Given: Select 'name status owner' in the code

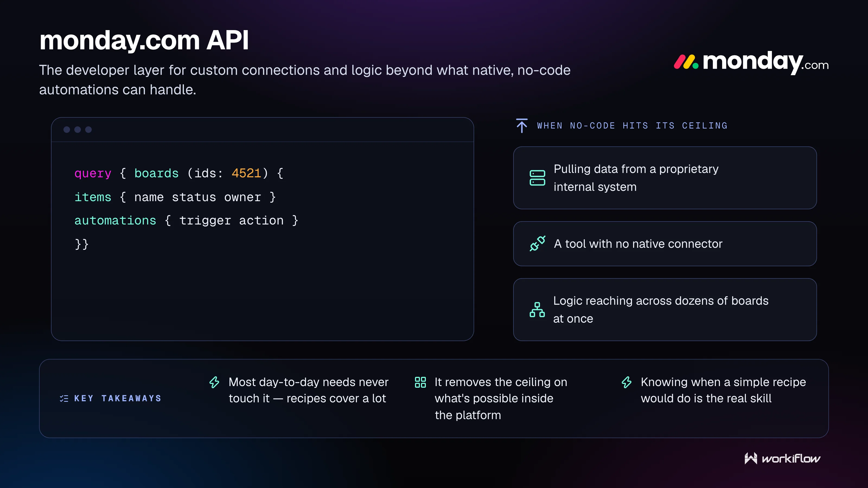Looking at the screenshot, I should [197, 197].
